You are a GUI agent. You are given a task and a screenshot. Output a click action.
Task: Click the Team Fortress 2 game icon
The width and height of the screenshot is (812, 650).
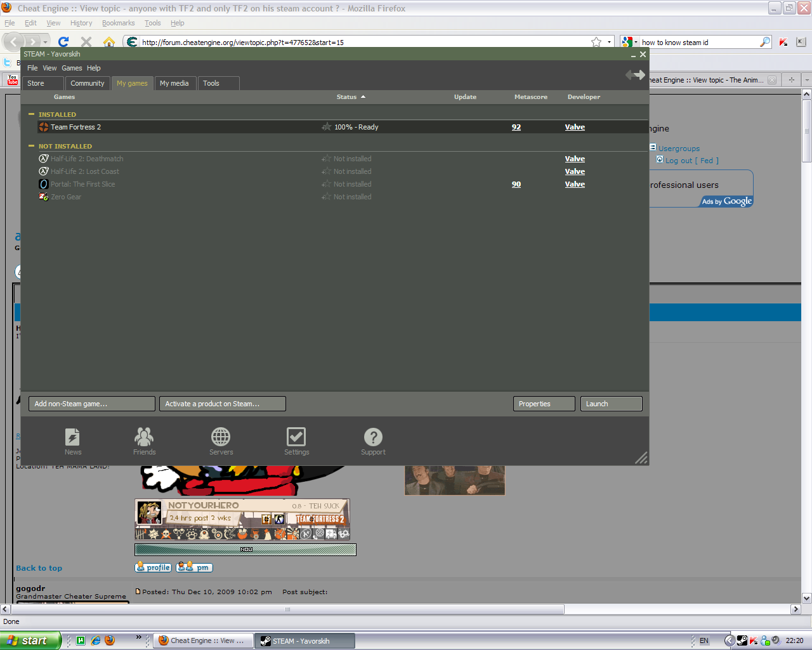pyautogui.click(x=44, y=127)
